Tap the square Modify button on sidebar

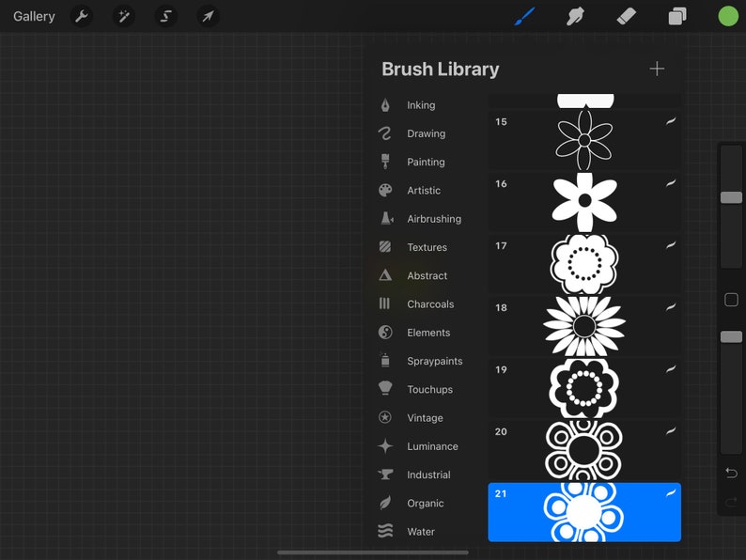pos(731,300)
